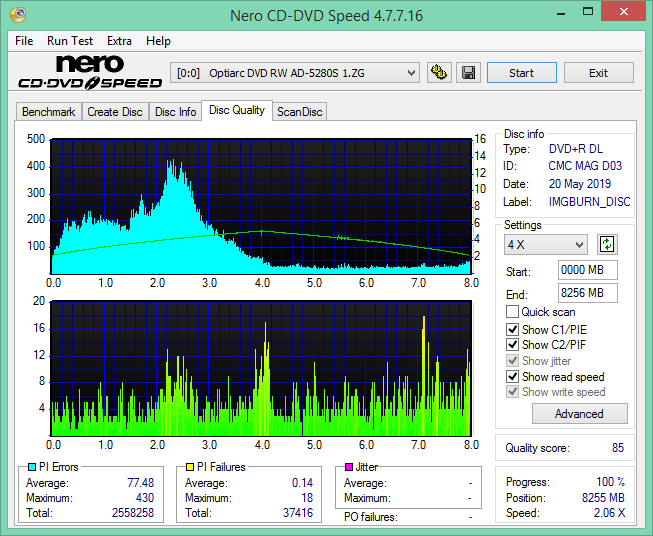Click the magenta Jitter legend square
The height and width of the screenshot is (536, 653).
(x=349, y=467)
